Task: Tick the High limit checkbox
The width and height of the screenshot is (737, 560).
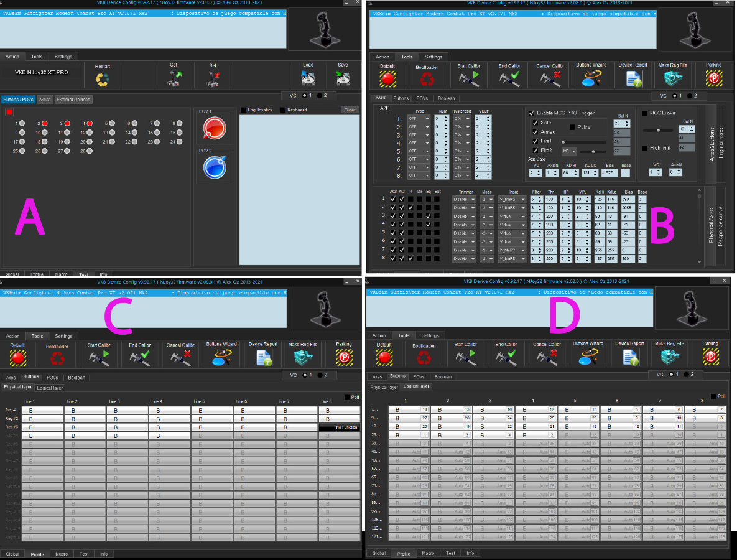Action: click(644, 148)
